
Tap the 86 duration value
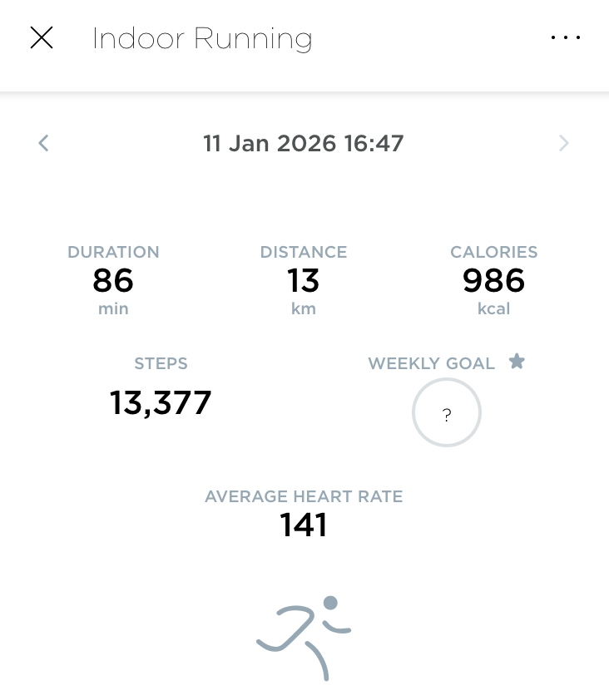[x=113, y=281]
